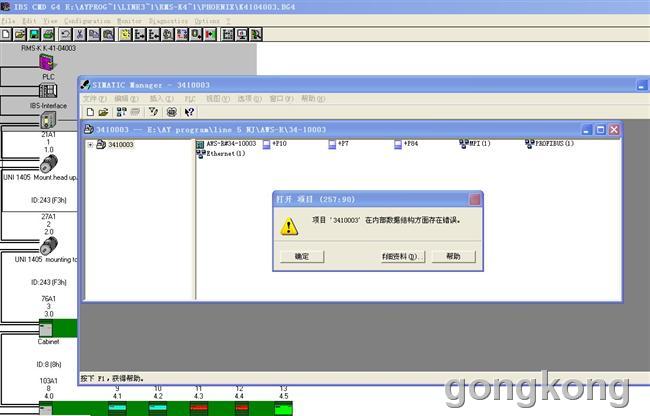650x416 pixels.
Task: Select the UNI 1405 mounting device icon
Action: (49, 245)
